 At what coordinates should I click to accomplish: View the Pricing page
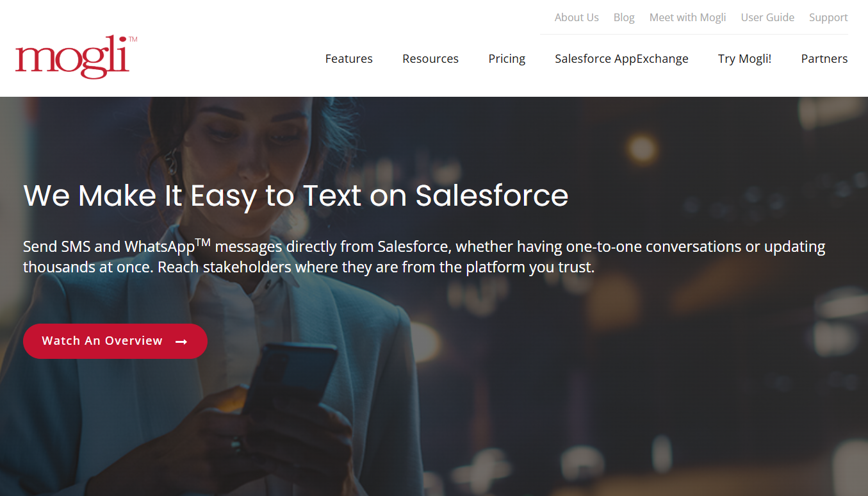[506, 58]
